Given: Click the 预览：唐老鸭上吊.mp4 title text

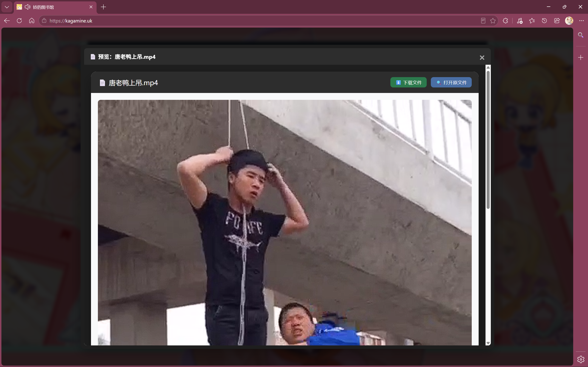Looking at the screenshot, I should 127,57.
